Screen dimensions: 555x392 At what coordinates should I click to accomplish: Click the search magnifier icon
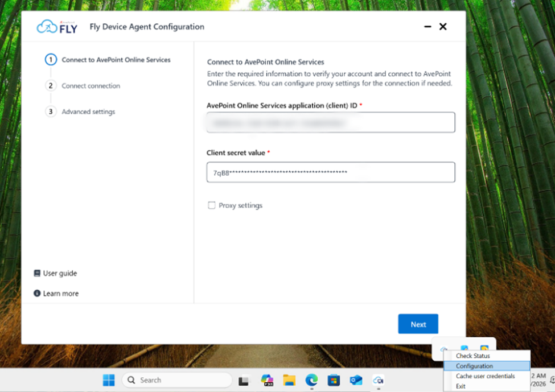click(131, 380)
